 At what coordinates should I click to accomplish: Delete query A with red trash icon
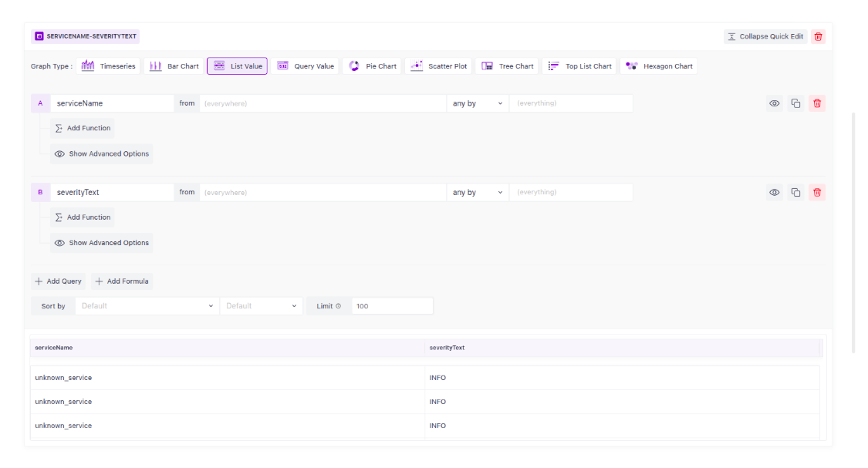817,103
